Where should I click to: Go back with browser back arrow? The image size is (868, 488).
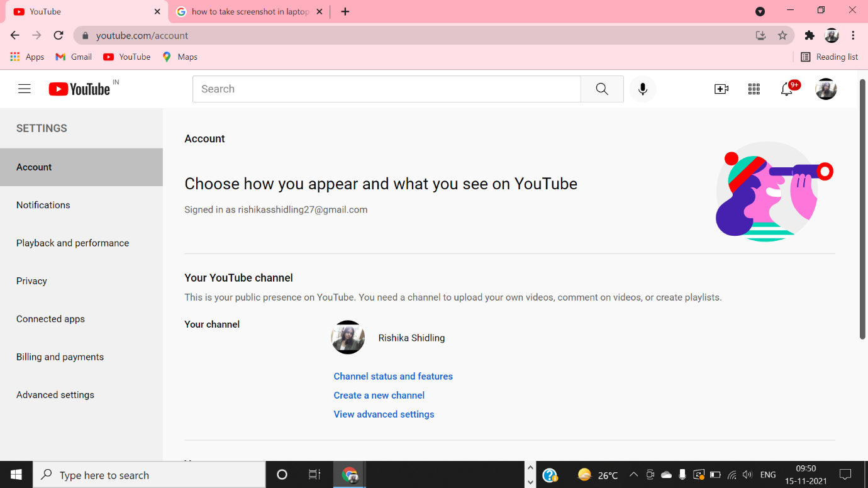15,36
